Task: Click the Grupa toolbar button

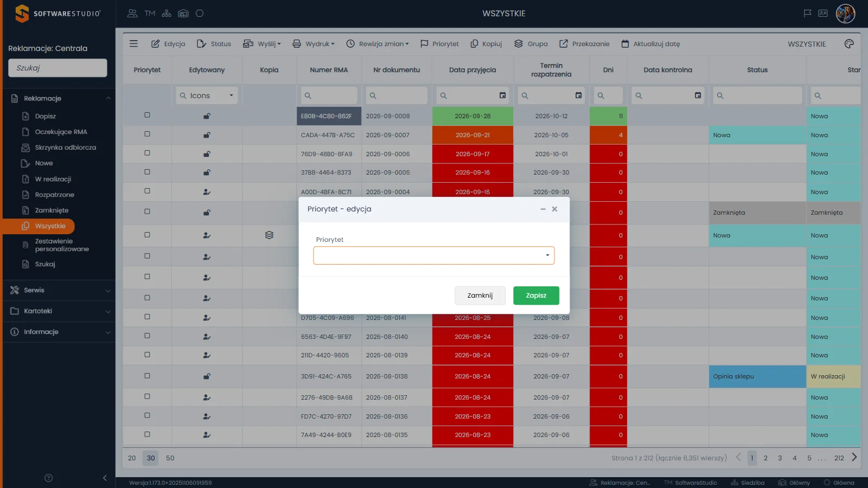Action: [x=531, y=43]
